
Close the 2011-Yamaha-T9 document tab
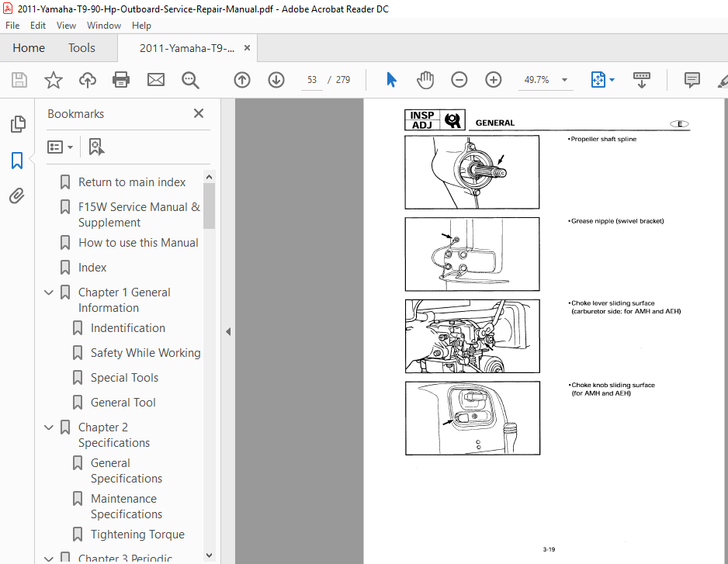coord(247,48)
